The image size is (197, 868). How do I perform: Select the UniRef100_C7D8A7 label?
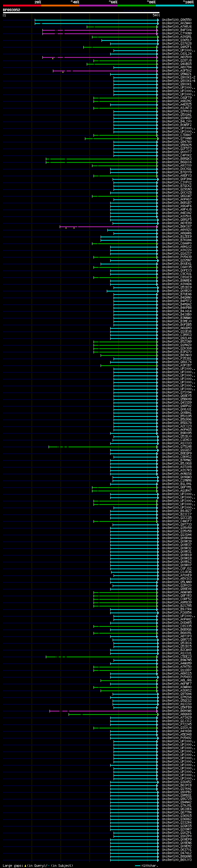pos(176,135)
